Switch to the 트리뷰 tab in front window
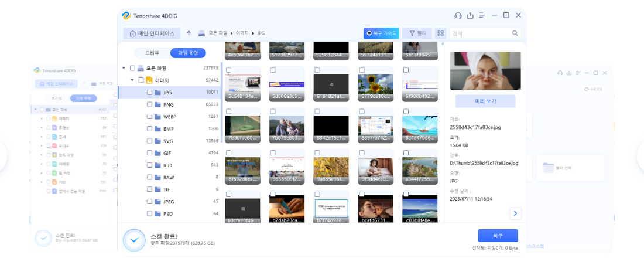This screenshot has height=268, width=644. click(x=152, y=53)
